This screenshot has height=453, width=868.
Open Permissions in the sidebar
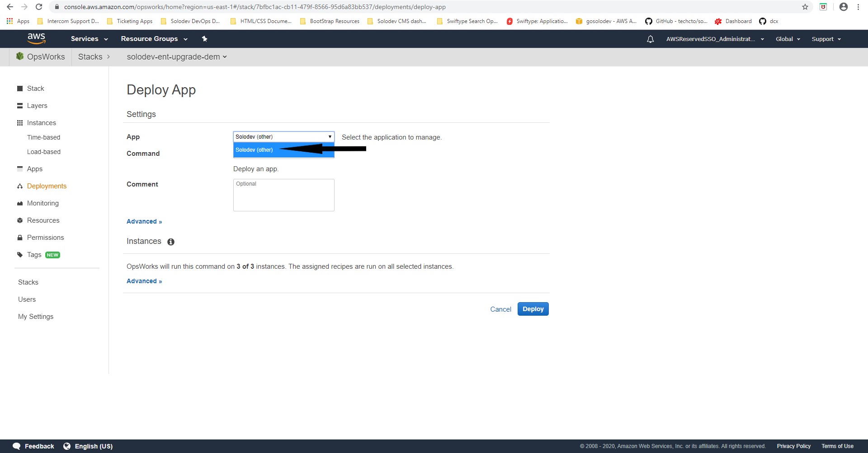46,238
